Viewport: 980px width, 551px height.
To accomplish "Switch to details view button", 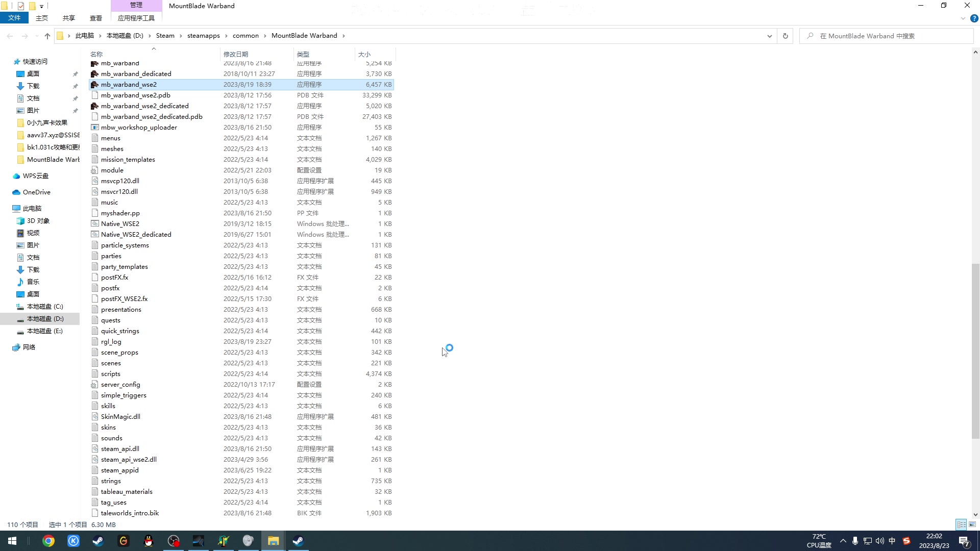I will (x=961, y=524).
